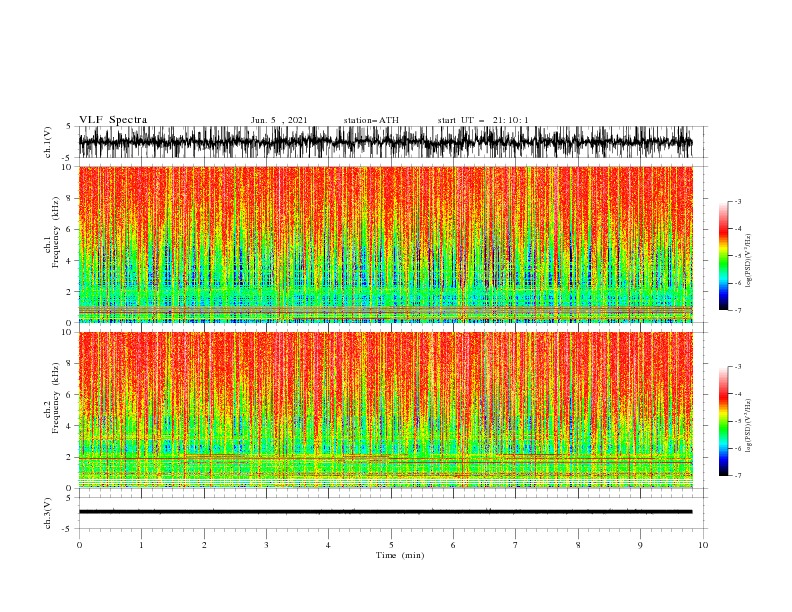Click the ch.2 color bar "log(PSD)(V²/Hz)" label

click(x=749, y=425)
